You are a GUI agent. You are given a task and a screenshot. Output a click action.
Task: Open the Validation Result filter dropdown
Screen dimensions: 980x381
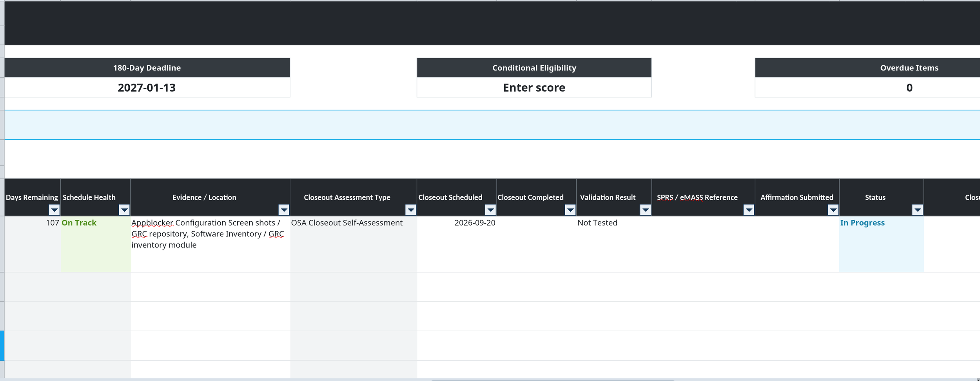(646, 210)
